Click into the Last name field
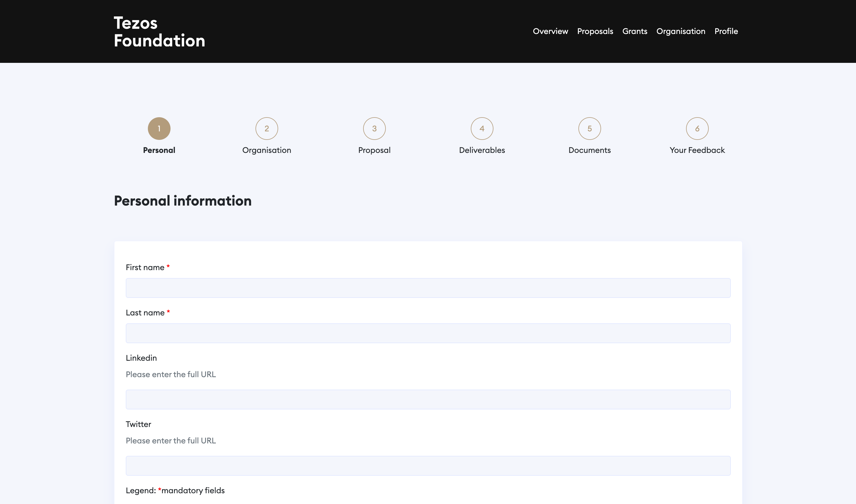The height and width of the screenshot is (504, 856). click(x=428, y=333)
